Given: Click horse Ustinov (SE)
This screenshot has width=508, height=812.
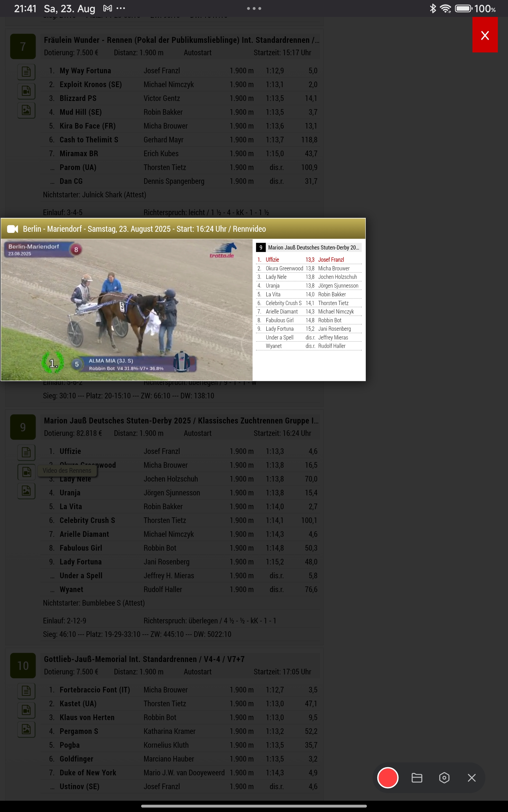Looking at the screenshot, I should point(80,786).
